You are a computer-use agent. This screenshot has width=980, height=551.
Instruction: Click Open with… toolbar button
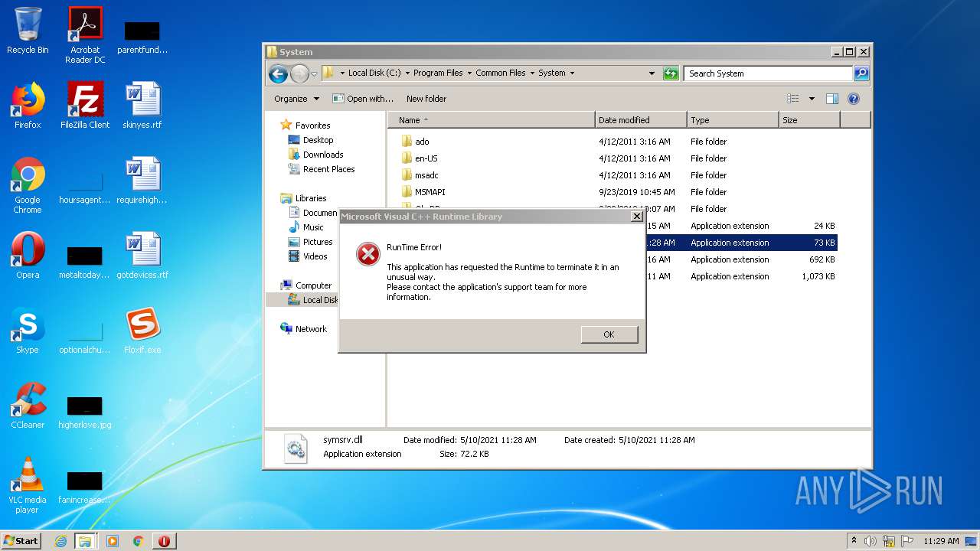(363, 99)
